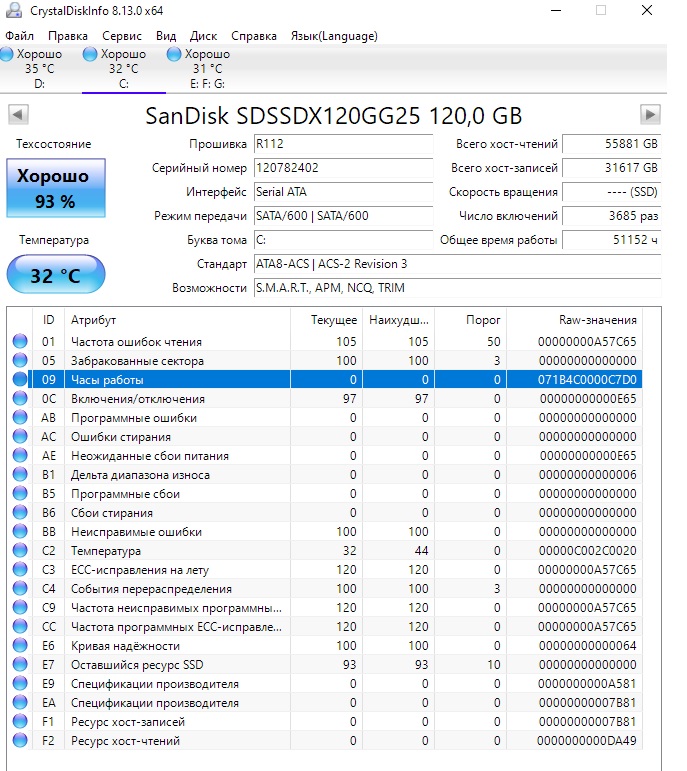Open the Правка menu
Viewport: 687px width, 771px height.
[68, 36]
